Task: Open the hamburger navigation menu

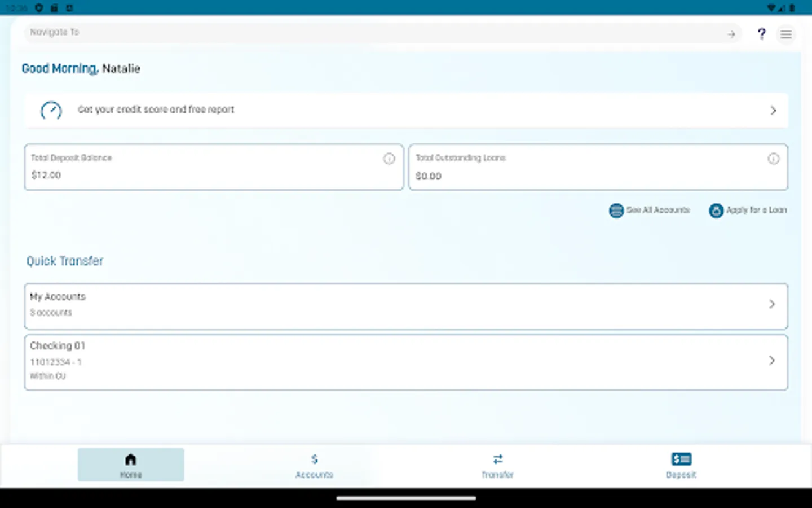Action: tap(786, 34)
